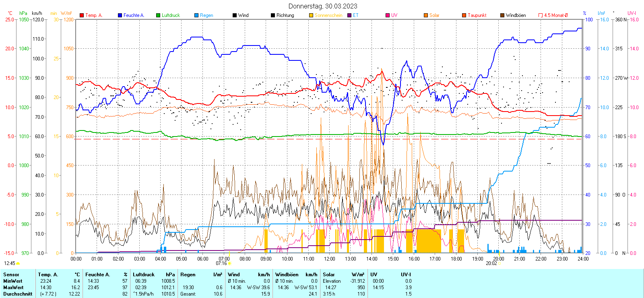The width and height of the screenshot is (644, 298).
Task: Click the light blue Regen legend square
Action: pos(196,15)
